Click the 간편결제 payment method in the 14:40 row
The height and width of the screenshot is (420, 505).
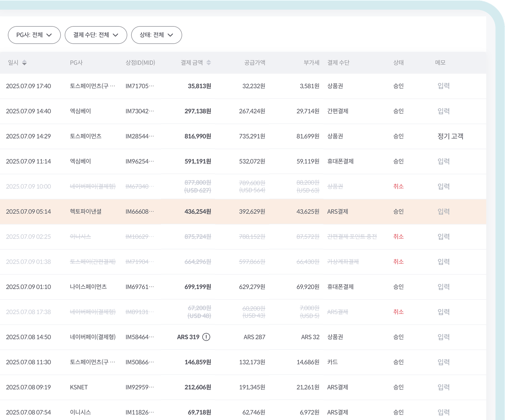click(x=338, y=111)
